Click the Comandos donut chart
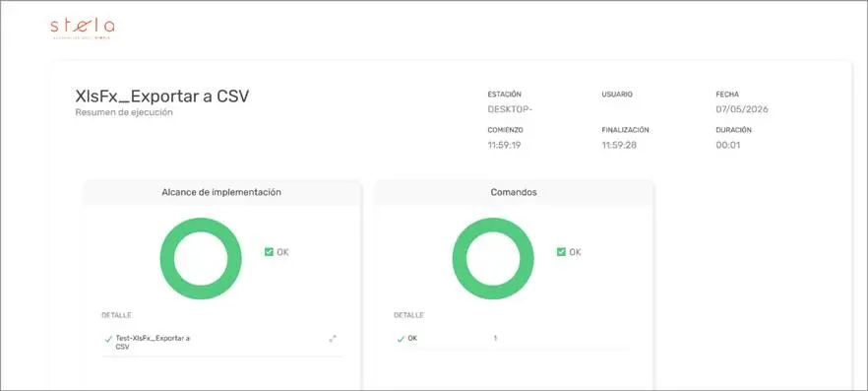868x391 pixels. point(493,259)
